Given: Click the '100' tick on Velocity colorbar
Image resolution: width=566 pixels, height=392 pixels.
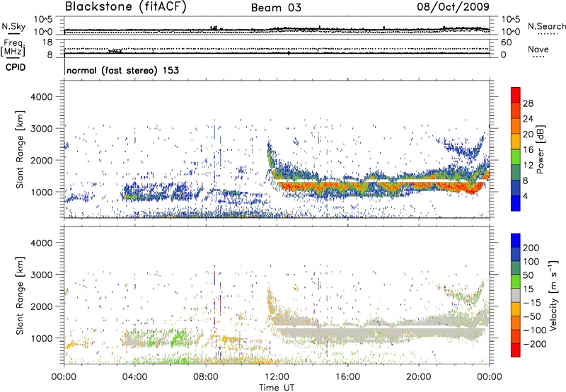Looking at the screenshot, I should coord(531,261).
